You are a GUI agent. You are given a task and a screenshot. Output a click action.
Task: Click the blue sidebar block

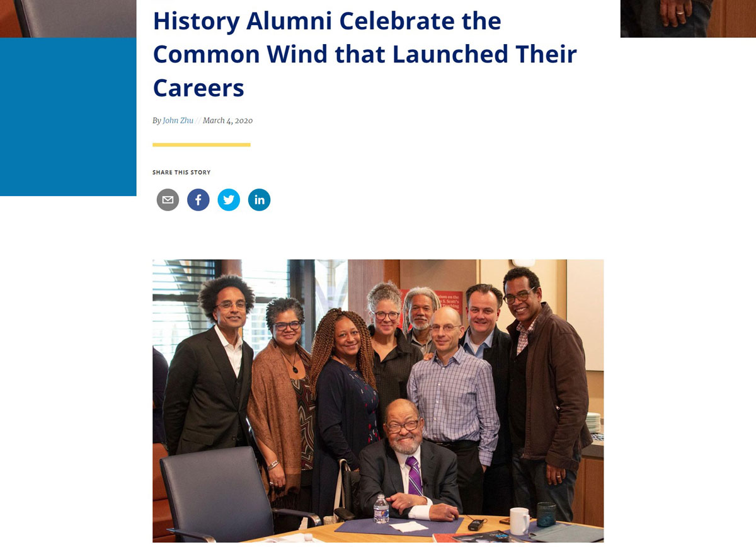pyautogui.click(x=68, y=117)
